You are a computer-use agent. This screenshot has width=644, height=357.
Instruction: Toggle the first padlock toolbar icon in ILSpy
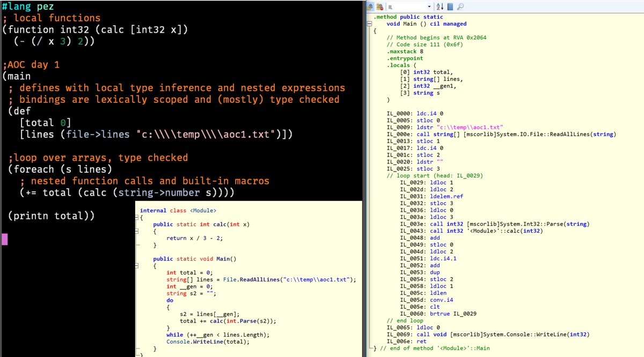[370, 6]
